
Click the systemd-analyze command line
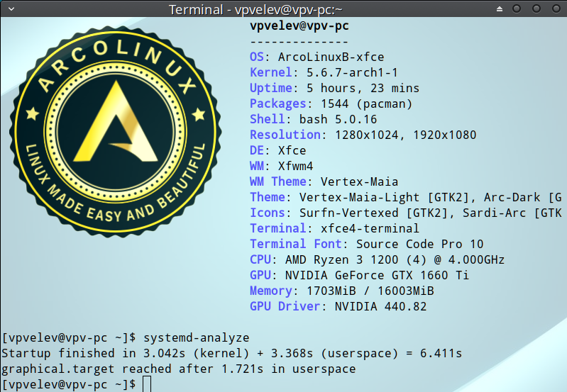click(x=126, y=338)
